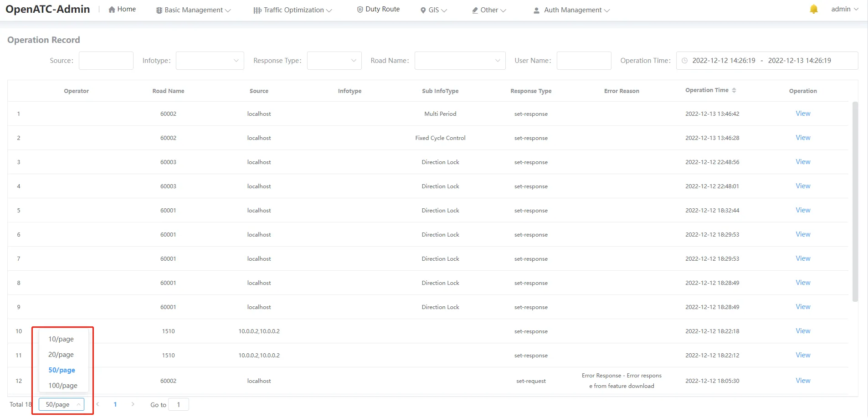Click the Operation Time end date
Image resolution: width=868 pixels, height=418 pixels.
click(x=800, y=61)
